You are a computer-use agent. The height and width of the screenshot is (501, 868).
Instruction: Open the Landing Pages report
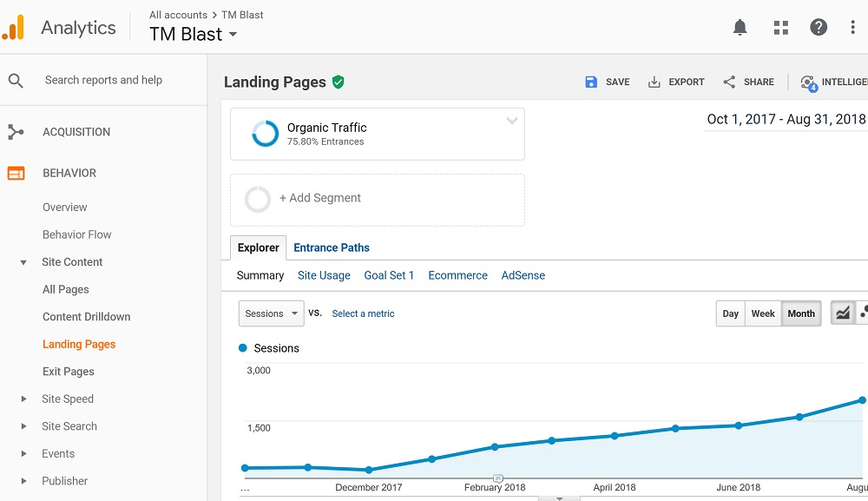[79, 345]
